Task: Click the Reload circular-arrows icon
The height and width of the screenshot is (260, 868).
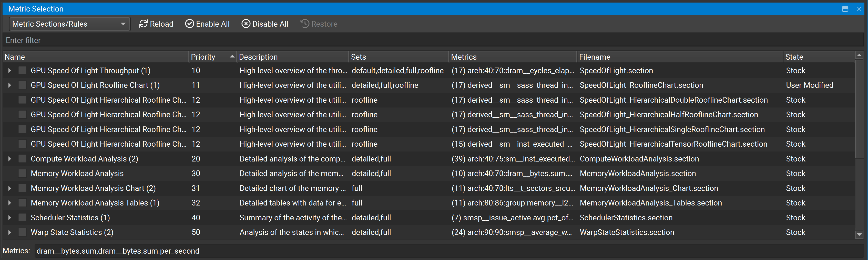Action: 143,24
